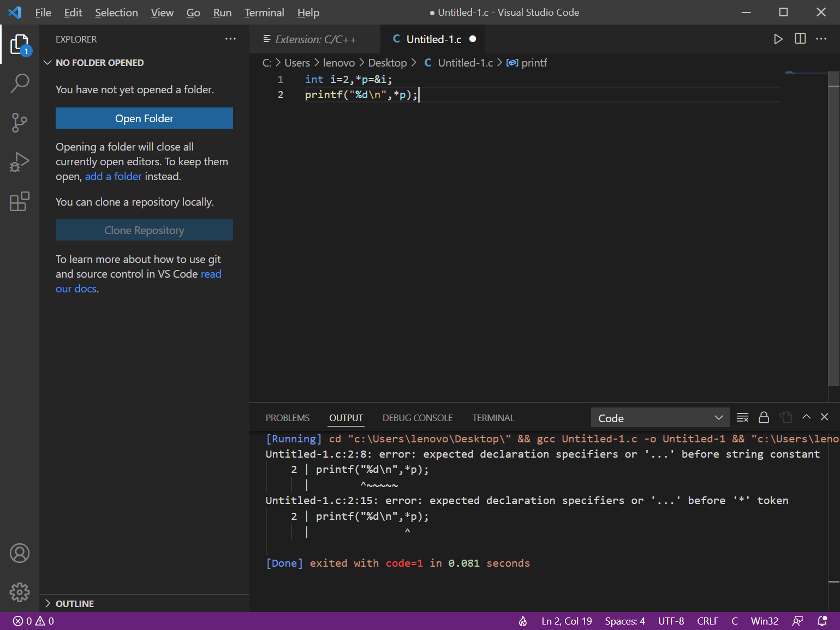Open the View menu

(162, 13)
